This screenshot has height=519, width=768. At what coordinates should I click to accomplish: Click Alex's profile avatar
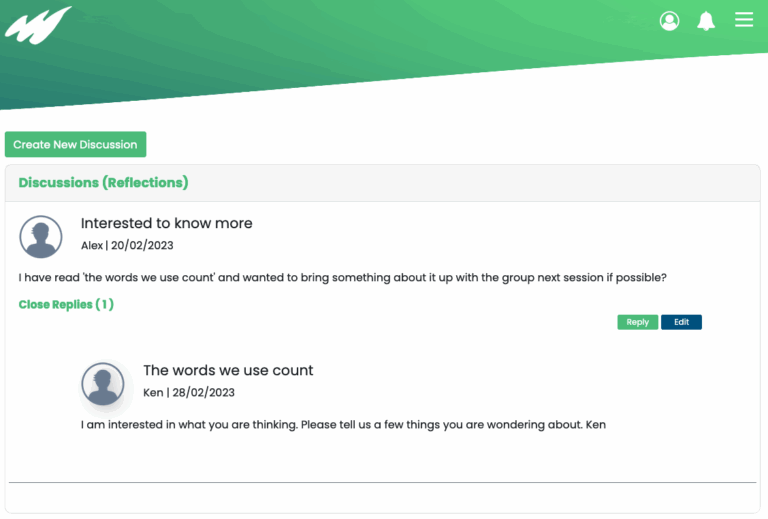click(41, 237)
